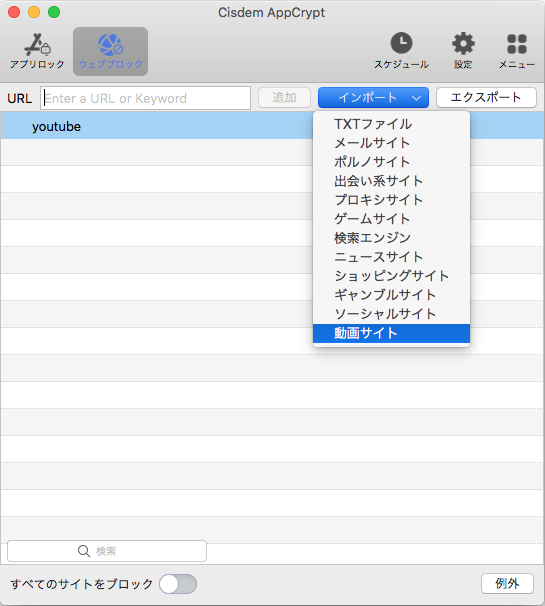Choose ゲームサイト from import menu

coord(391,219)
